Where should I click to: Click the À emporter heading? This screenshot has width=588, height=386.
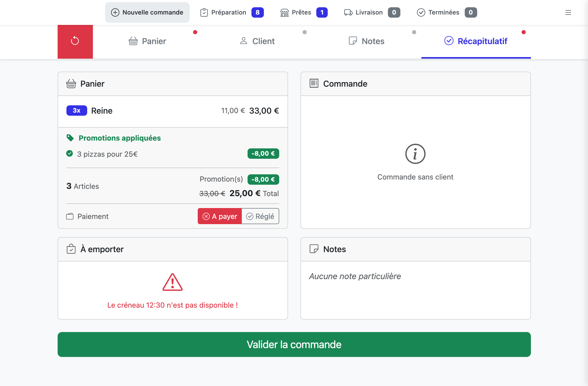point(102,249)
